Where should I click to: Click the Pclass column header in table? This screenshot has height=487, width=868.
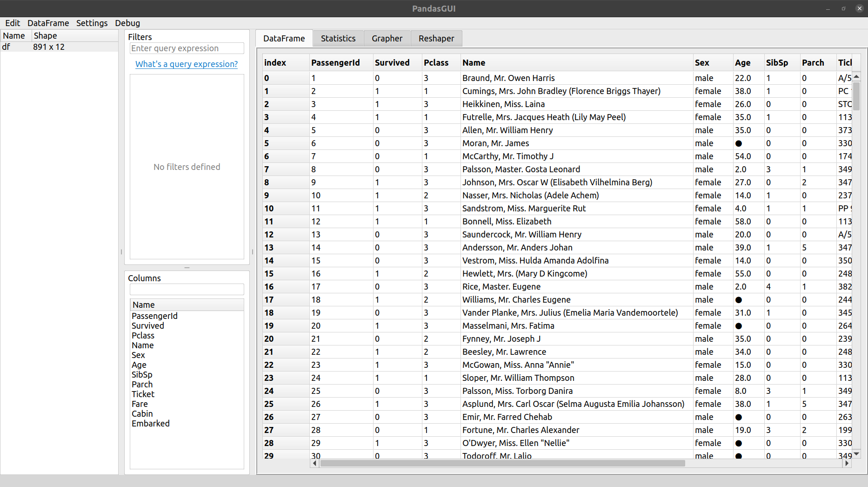point(441,63)
